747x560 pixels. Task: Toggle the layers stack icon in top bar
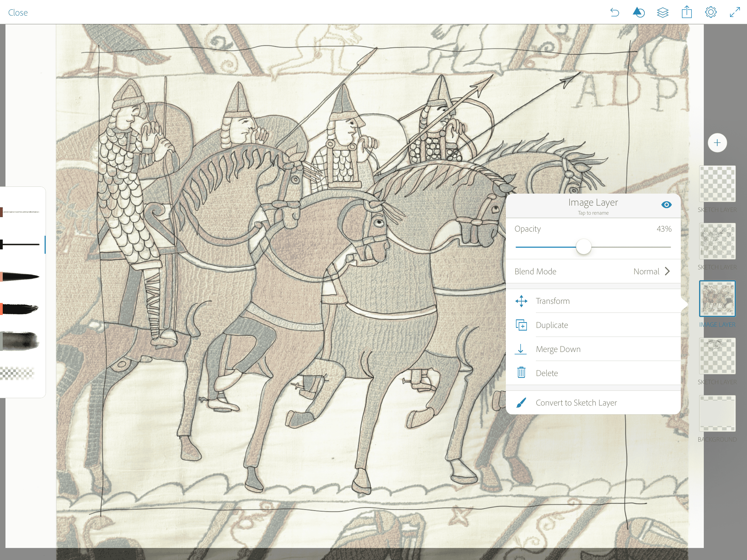663,13
